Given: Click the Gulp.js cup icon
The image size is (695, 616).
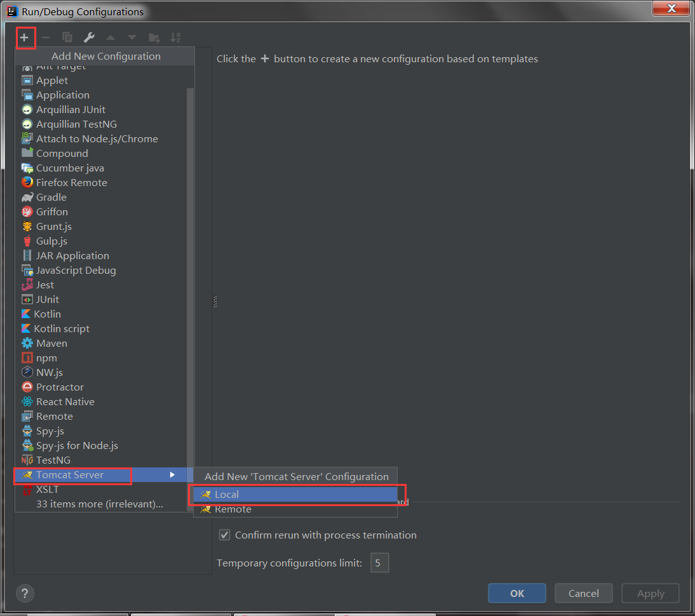Looking at the screenshot, I should 27,241.
